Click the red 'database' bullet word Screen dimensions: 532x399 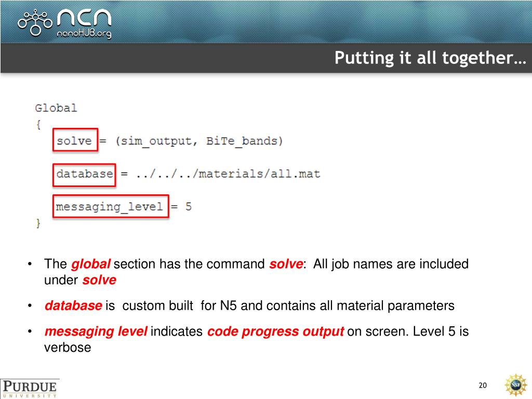[73, 305]
